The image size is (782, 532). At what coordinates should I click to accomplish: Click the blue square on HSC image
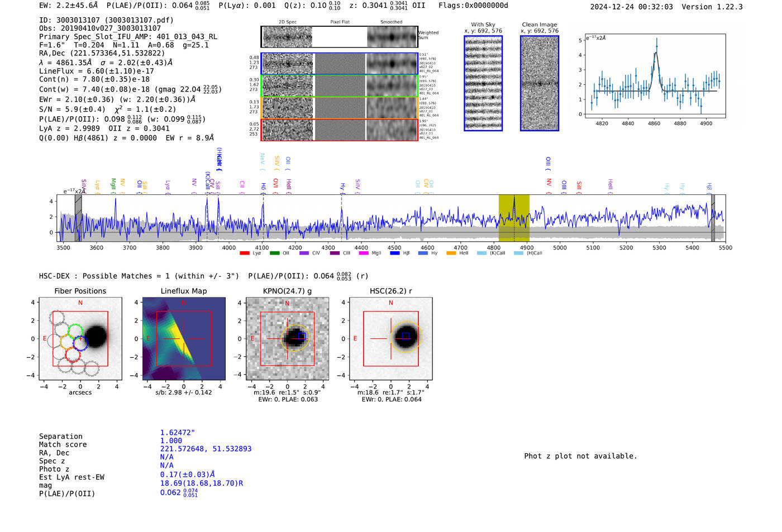(x=406, y=336)
